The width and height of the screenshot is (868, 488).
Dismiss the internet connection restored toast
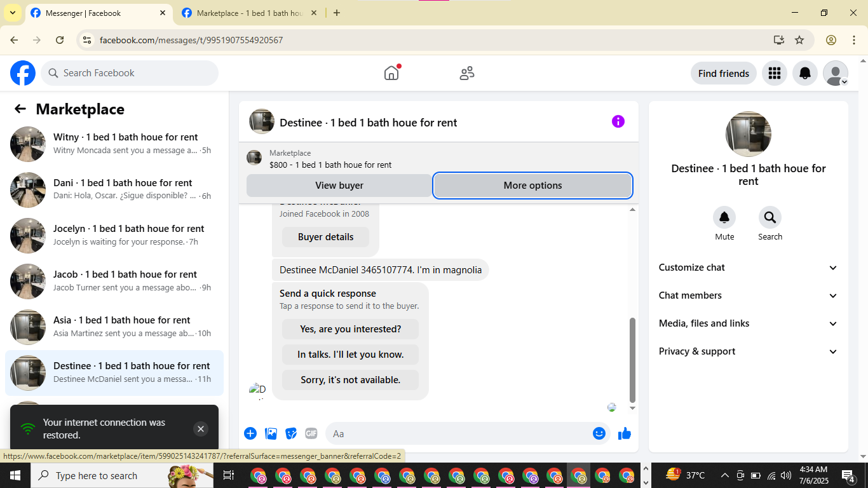[201, 429]
